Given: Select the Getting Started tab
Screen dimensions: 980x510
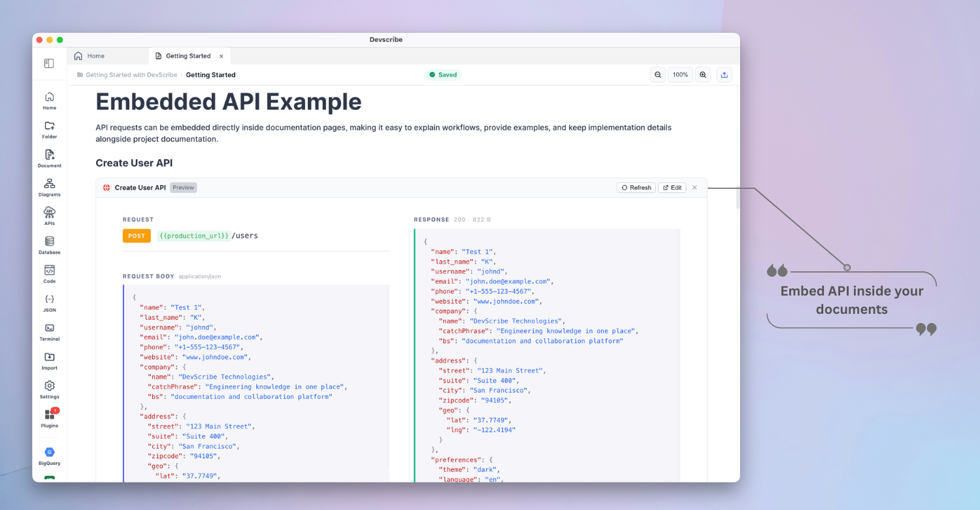Looking at the screenshot, I should click(188, 56).
